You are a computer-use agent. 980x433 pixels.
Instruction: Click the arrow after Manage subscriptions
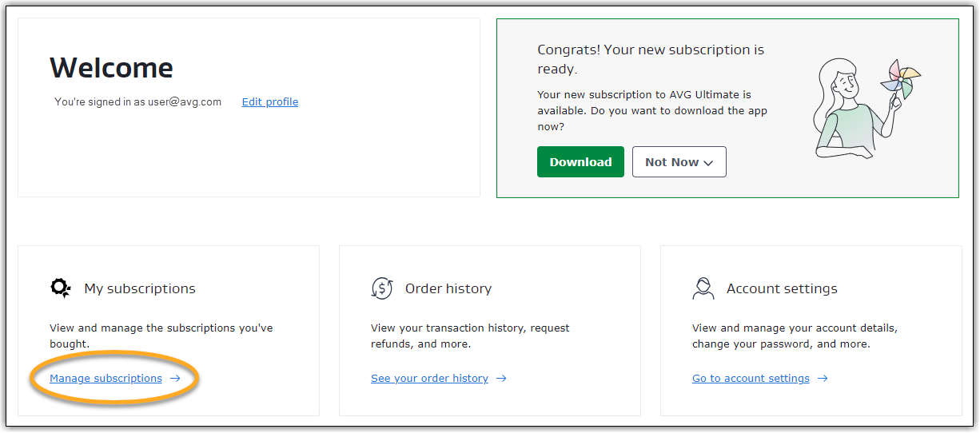[x=175, y=379]
